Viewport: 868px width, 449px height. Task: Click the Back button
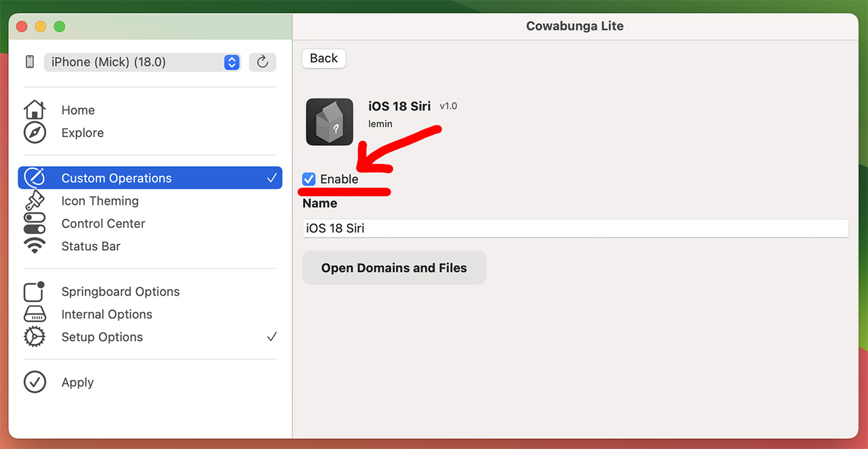pyautogui.click(x=324, y=58)
